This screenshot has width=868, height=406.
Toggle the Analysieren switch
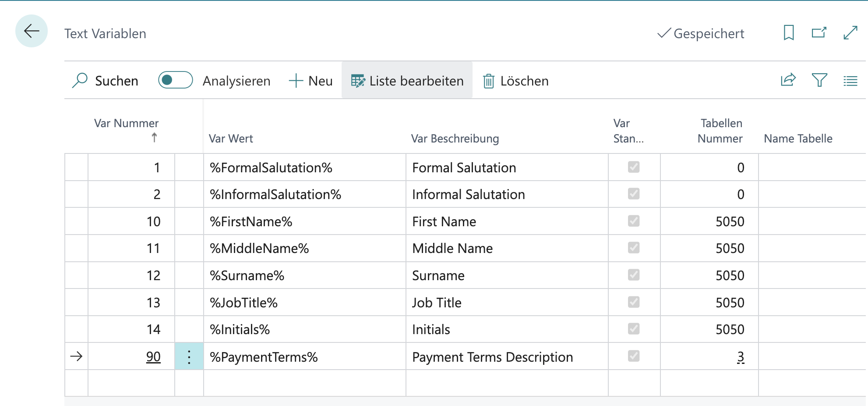tap(176, 80)
